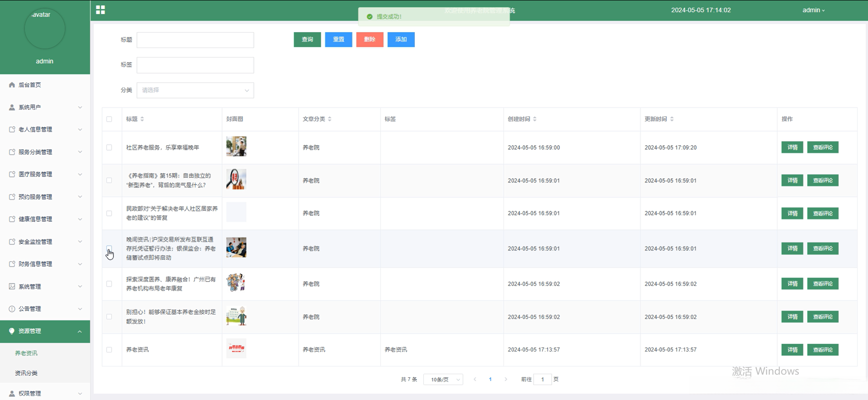Click the icon beside 服务分类管理

click(12, 152)
